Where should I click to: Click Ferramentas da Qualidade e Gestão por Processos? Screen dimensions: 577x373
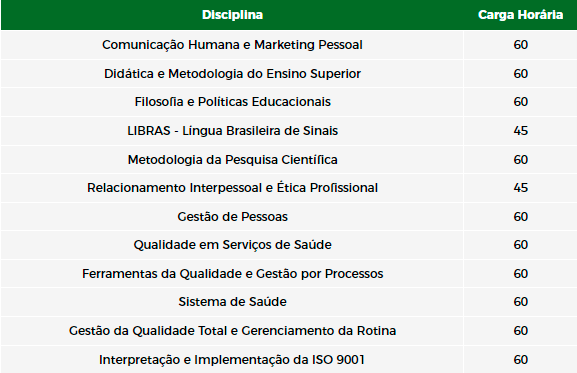click(x=232, y=274)
